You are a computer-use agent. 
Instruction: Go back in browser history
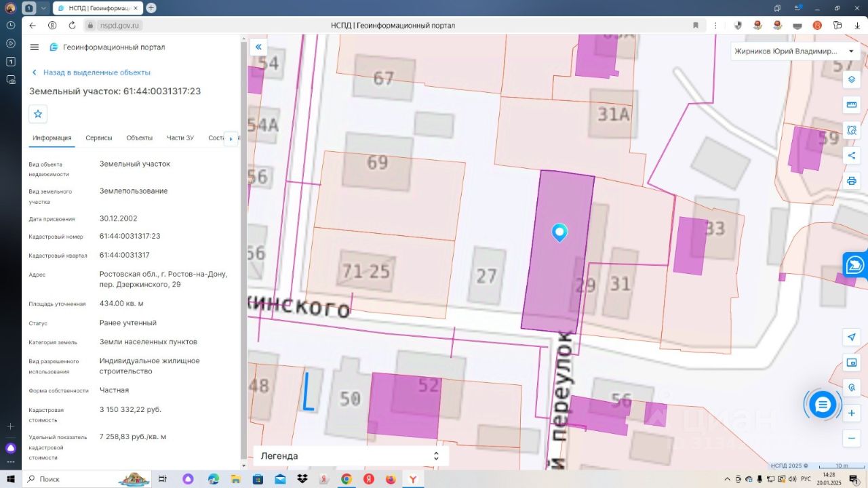click(33, 25)
